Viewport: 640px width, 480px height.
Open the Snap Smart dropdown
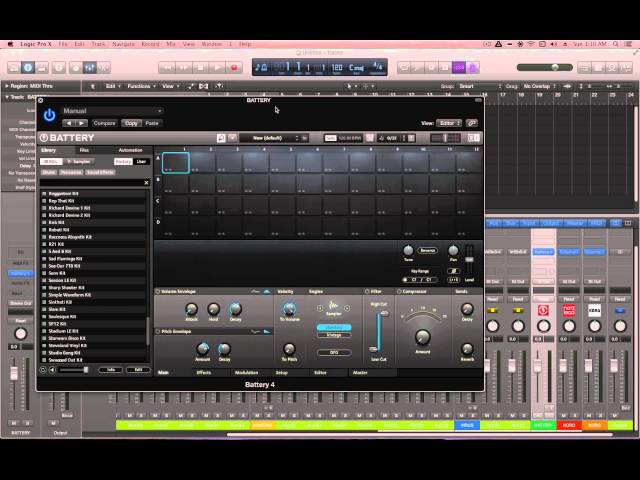[x=480, y=87]
